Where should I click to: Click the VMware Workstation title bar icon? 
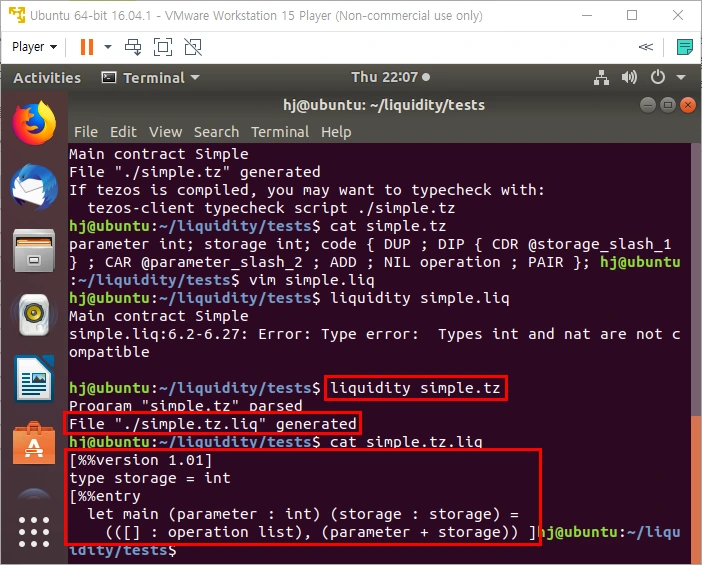click(x=17, y=15)
